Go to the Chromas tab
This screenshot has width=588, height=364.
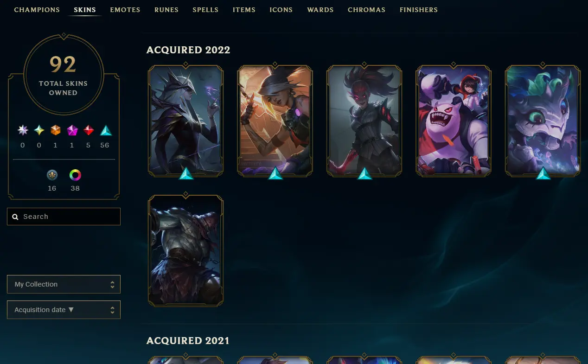pyautogui.click(x=366, y=10)
